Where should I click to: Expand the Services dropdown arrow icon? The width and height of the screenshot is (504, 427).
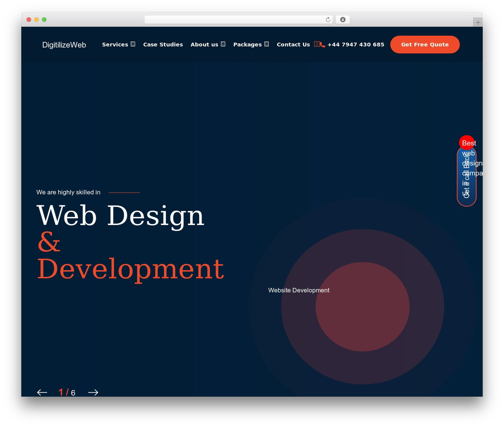tap(133, 44)
